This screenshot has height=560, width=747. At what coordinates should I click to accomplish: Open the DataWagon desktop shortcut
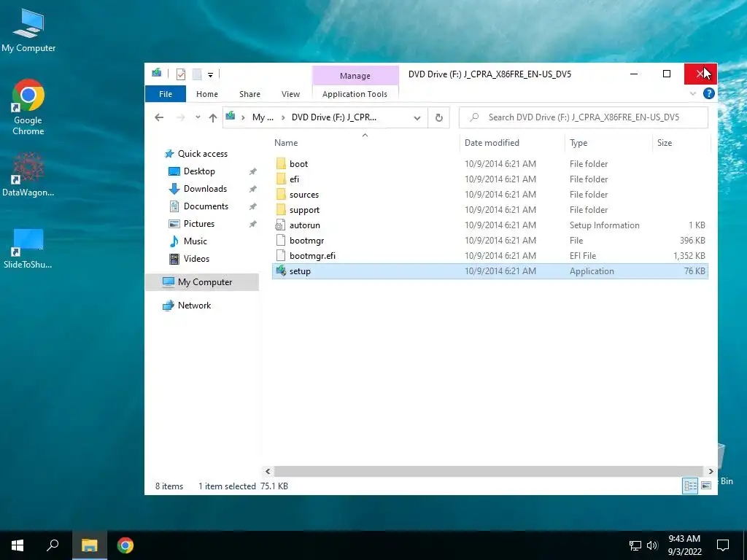click(28, 174)
